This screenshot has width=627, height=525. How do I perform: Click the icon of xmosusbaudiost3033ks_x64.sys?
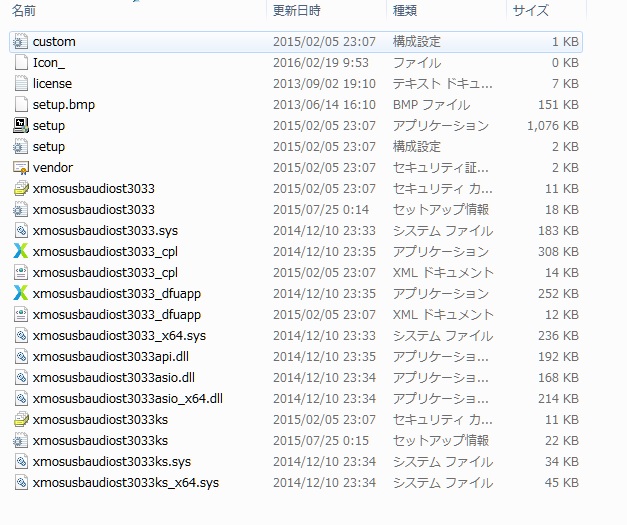pos(21,483)
